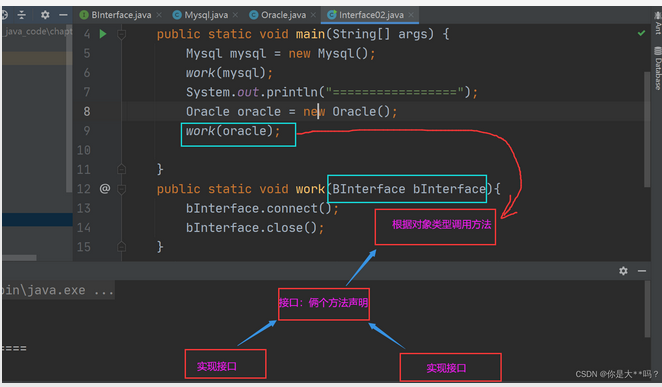This screenshot has height=387, width=662.
Task: Hide the run tool window
Action: point(642,271)
